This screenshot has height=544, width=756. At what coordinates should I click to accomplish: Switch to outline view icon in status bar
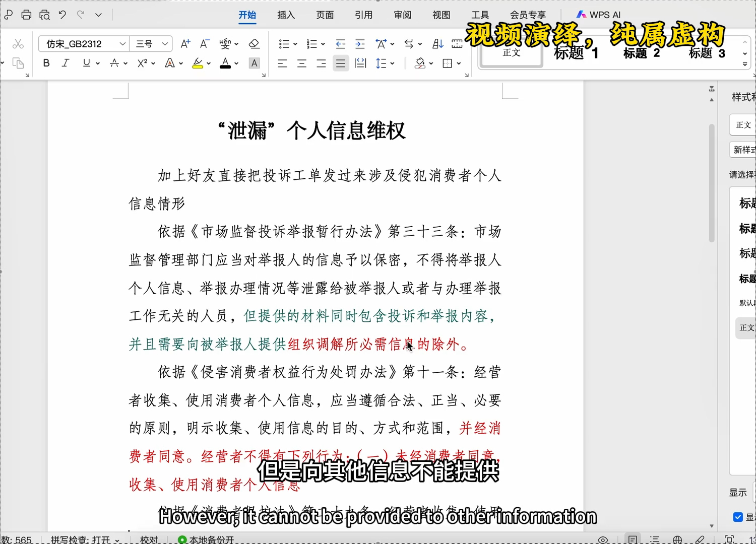(655, 539)
